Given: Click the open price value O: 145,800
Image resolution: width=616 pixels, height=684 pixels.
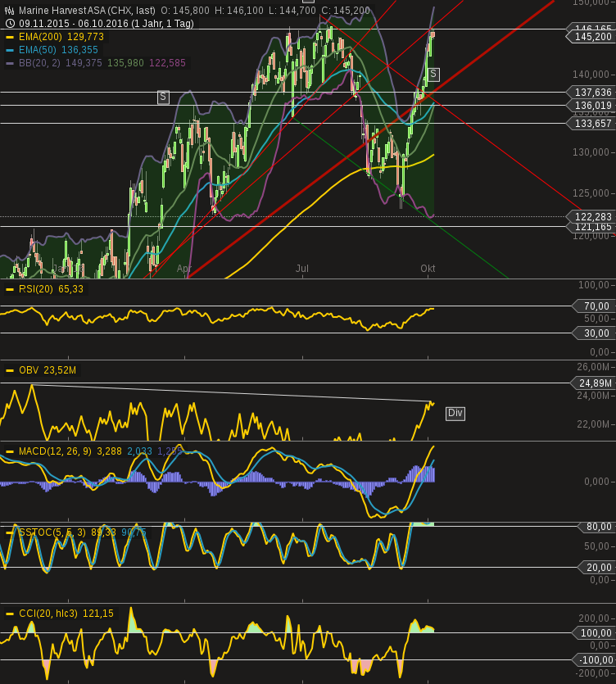Looking at the screenshot, I should pos(185,11).
